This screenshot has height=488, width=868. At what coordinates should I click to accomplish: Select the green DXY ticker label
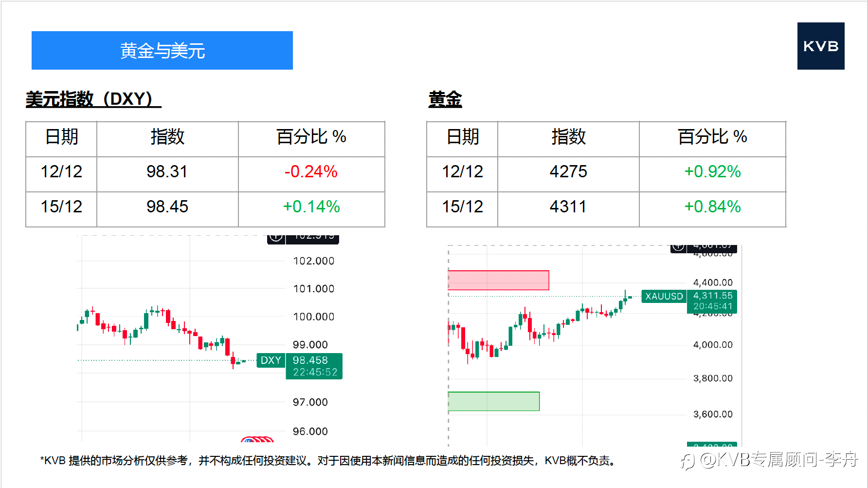pos(271,360)
